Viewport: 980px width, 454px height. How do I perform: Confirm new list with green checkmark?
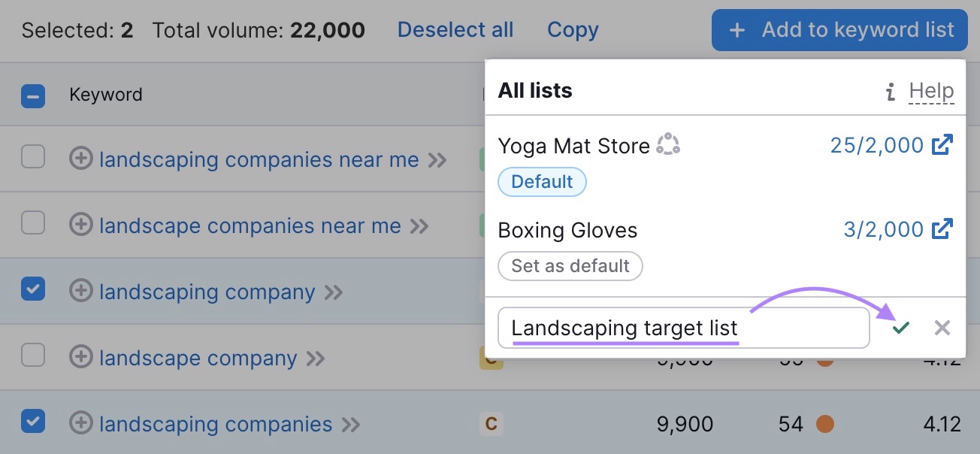[901, 328]
